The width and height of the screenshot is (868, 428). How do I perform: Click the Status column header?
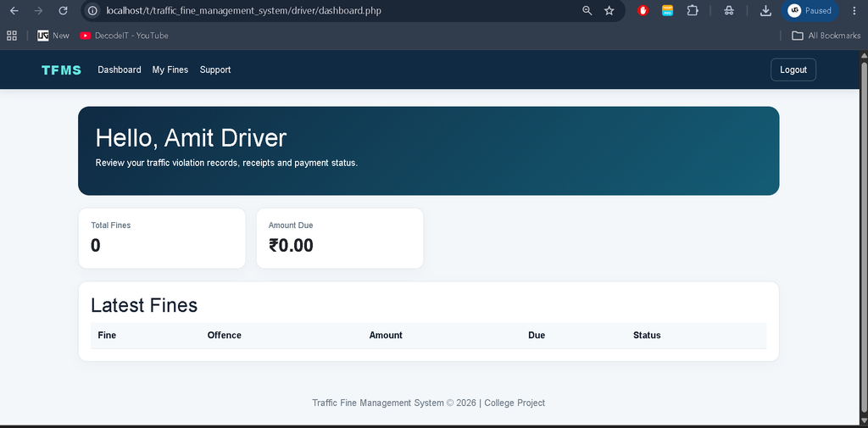click(x=647, y=335)
